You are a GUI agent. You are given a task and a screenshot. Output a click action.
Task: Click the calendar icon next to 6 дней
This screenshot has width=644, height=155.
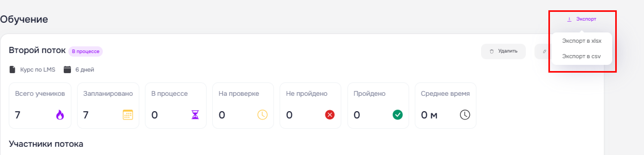67,70
